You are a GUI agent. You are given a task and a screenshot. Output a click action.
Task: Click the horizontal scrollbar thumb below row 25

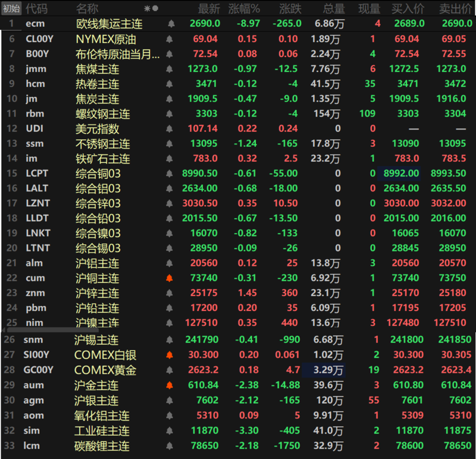(x=53, y=330)
